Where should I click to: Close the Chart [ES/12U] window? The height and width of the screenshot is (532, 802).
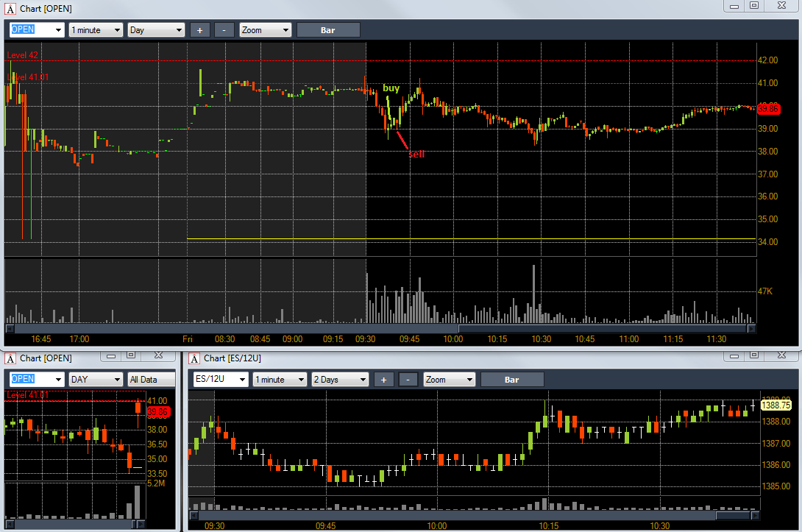click(x=781, y=355)
